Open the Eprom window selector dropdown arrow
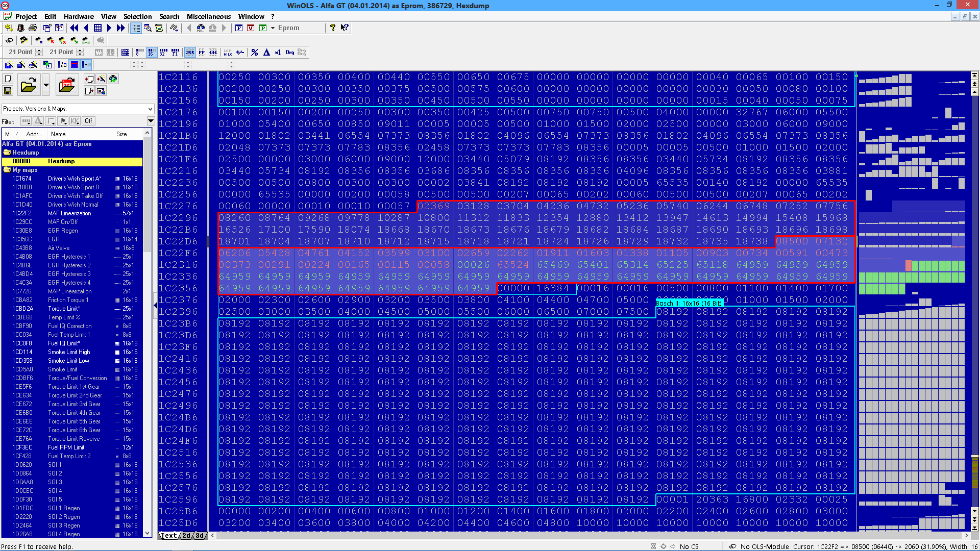 pyautogui.click(x=273, y=28)
